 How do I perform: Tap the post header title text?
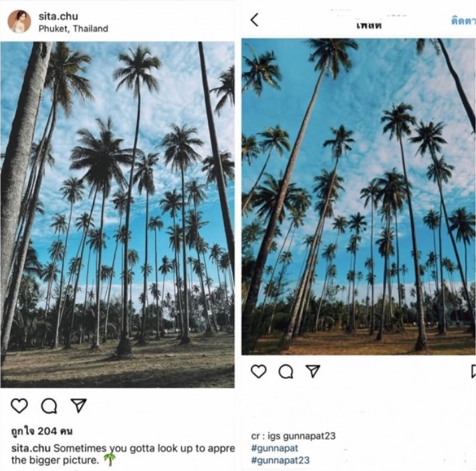point(369,25)
